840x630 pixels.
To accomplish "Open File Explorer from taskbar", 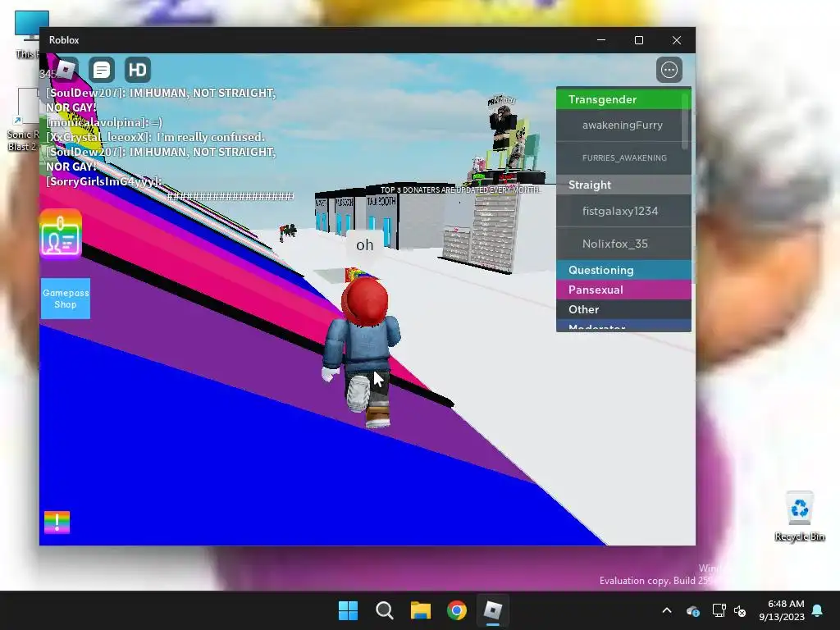I will (x=421, y=610).
